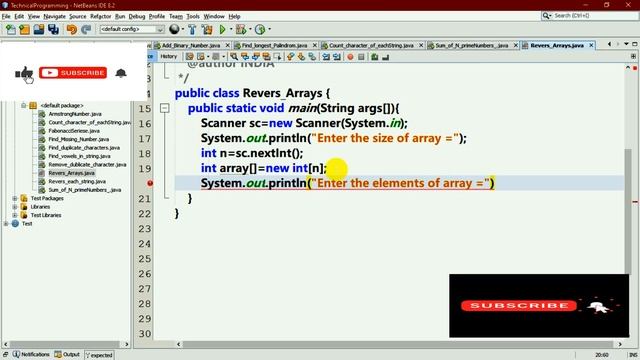The width and height of the screenshot is (640, 360).
Task: Open the Source menu
Action: 78,16
